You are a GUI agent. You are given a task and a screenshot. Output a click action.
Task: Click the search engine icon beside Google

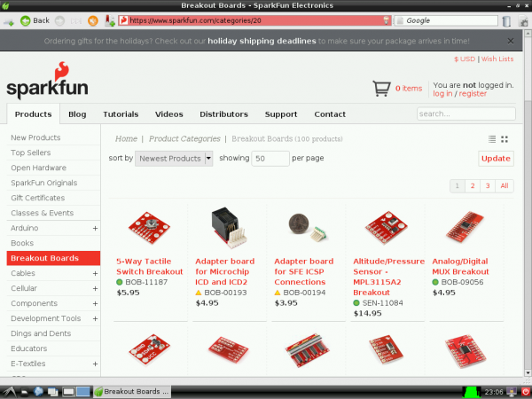401,20
